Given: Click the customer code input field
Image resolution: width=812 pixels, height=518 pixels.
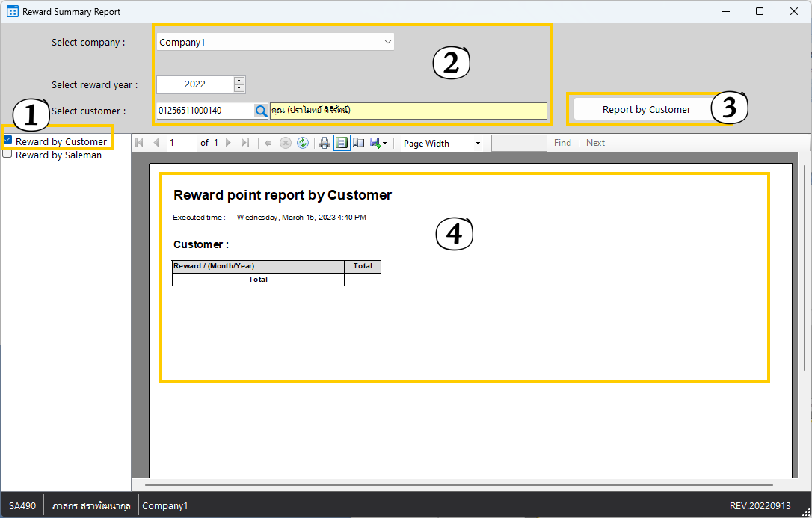Looking at the screenshot, I should coord(204,111).
